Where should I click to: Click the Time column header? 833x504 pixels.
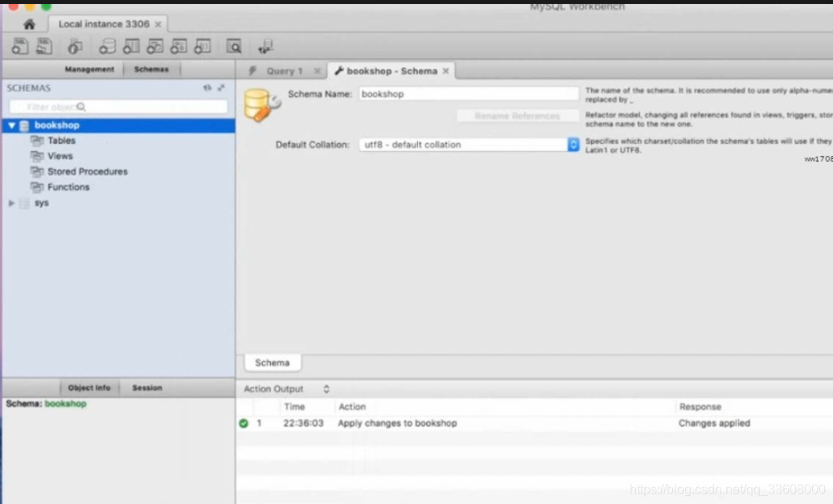[x=294, y=407]
